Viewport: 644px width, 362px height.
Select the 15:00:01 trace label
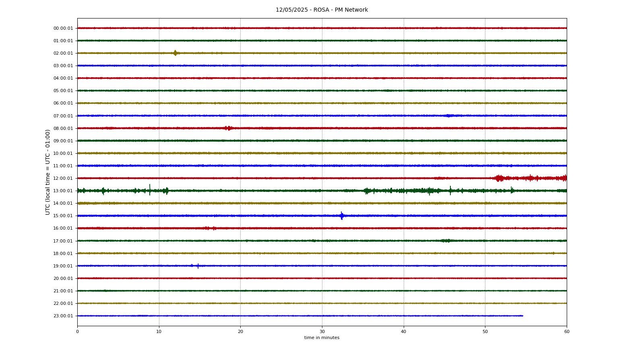pyautogui.click(x=63, y=216)
